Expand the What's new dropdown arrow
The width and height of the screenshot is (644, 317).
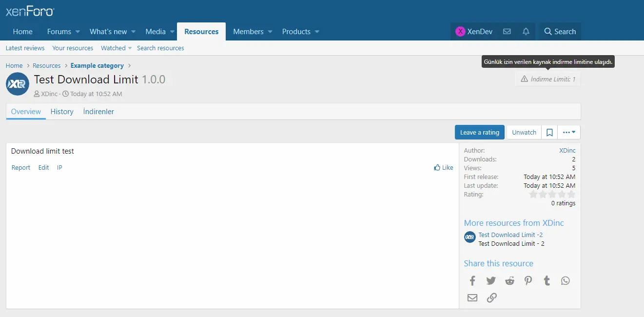(133, 32)
